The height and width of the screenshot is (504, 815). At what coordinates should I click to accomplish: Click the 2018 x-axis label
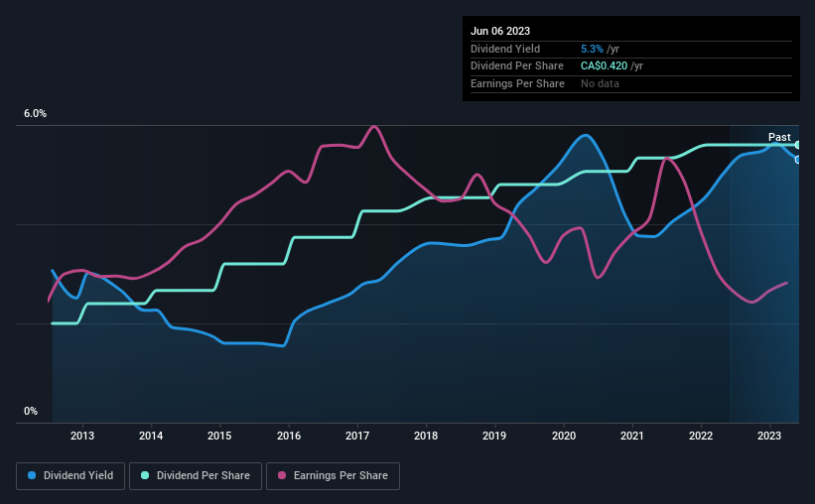426,436
